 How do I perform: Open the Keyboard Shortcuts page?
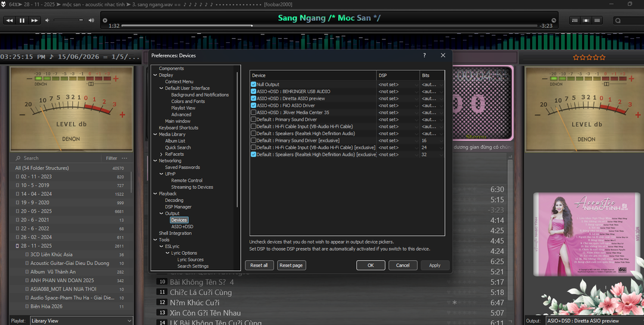pos(178,127)
